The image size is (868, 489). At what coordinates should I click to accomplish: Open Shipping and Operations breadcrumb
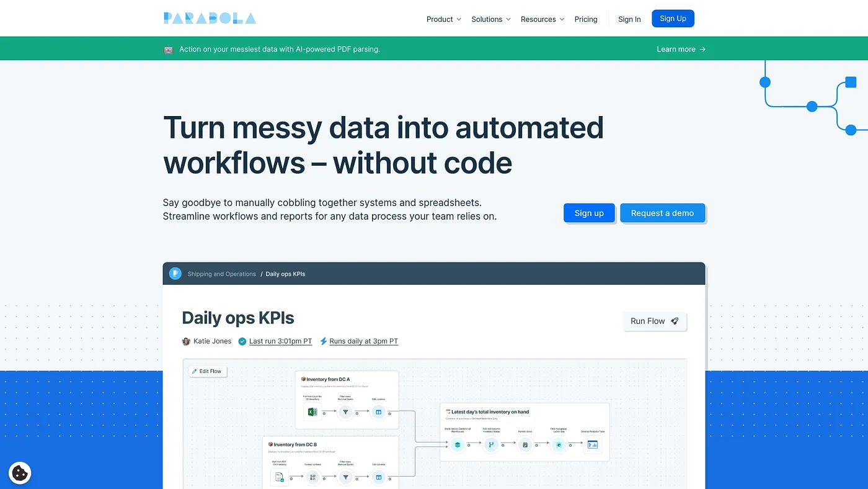point(222,274)
